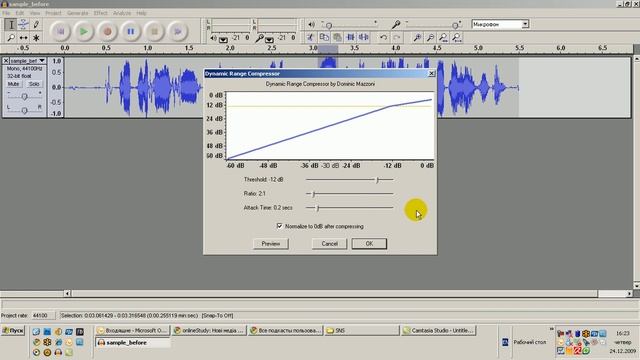The height and width of the screenshot is (360, 640).
Task: Click the Cut scissors icon
Action: pos(310,38)
